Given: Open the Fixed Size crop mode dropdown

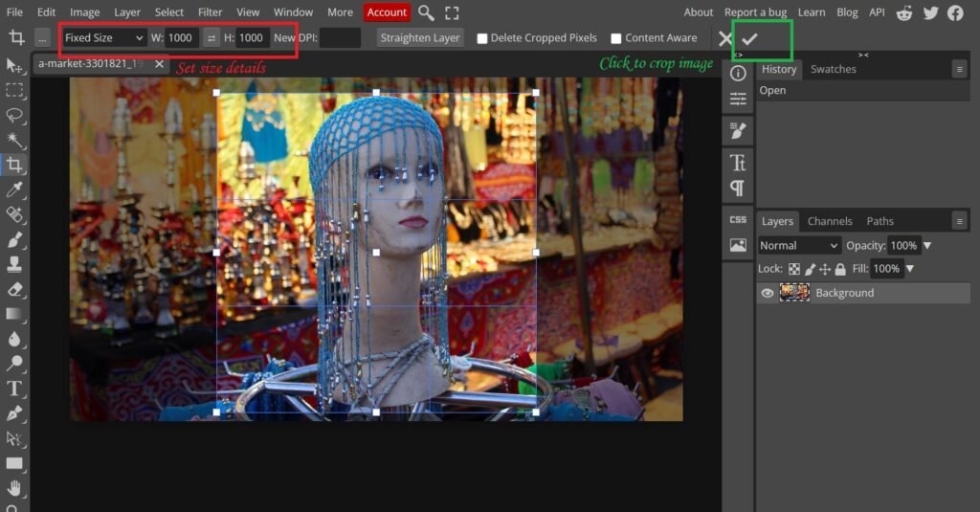Looking at the screenshot, I should (103, 38).
